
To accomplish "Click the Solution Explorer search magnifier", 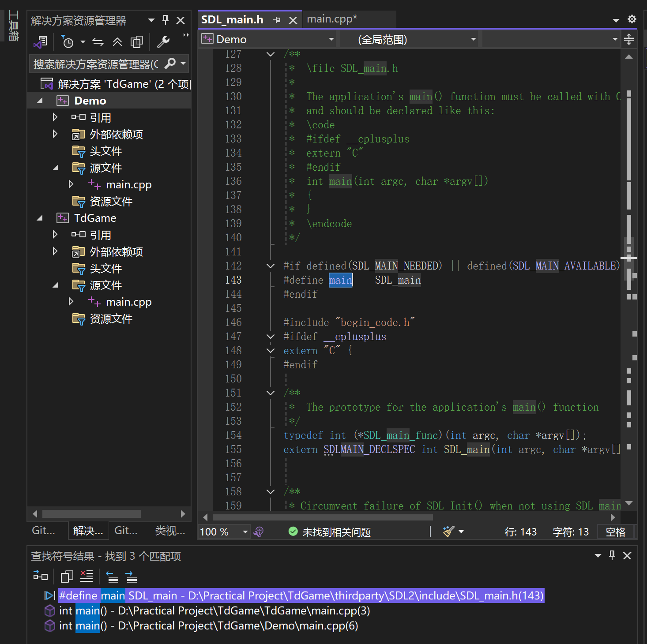I will tap(170, 64).
